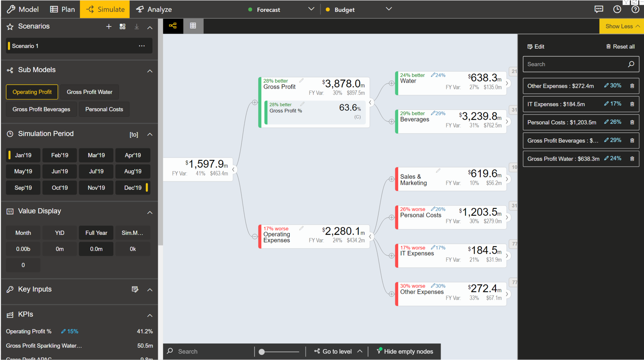
Task: Select the Personal Costs sub model
Action: point(104,109)
